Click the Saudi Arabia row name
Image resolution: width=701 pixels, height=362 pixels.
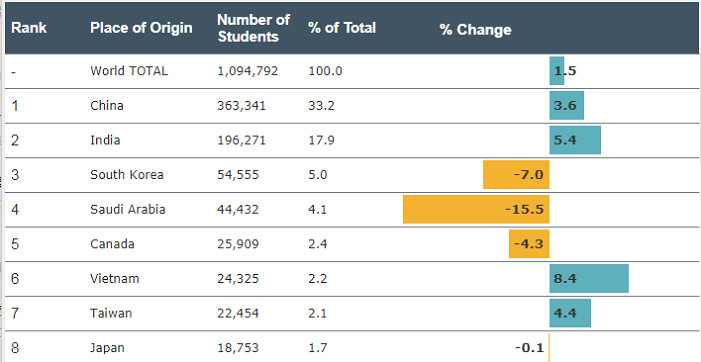[x=128, y=209]
